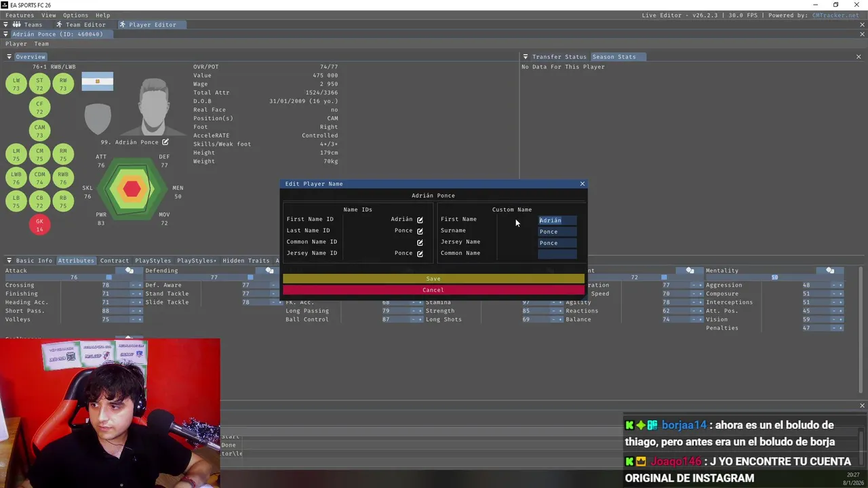Click the edit icon beside Last Name ID
Screen dimensions: 868x488
[420, 231]
